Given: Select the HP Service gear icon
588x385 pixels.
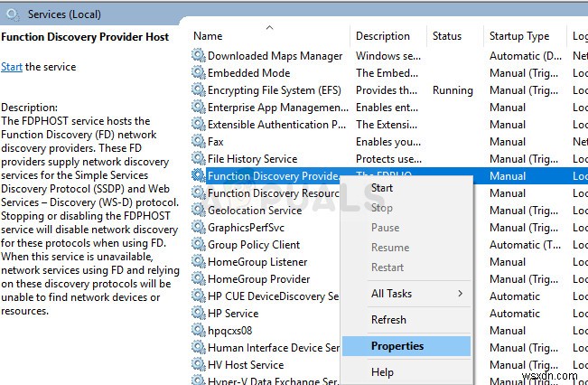Looking at the screenshot, I should click(x=199, y=314).
